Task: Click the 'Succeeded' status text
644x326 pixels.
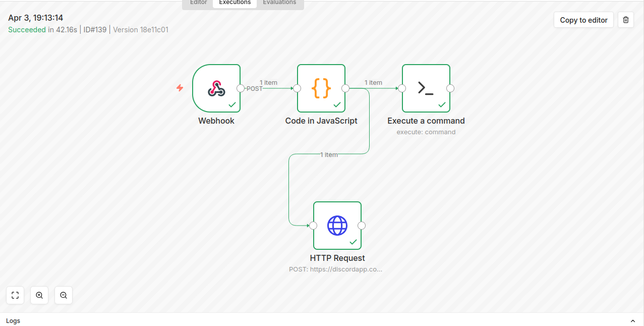Action: (27, 30)
